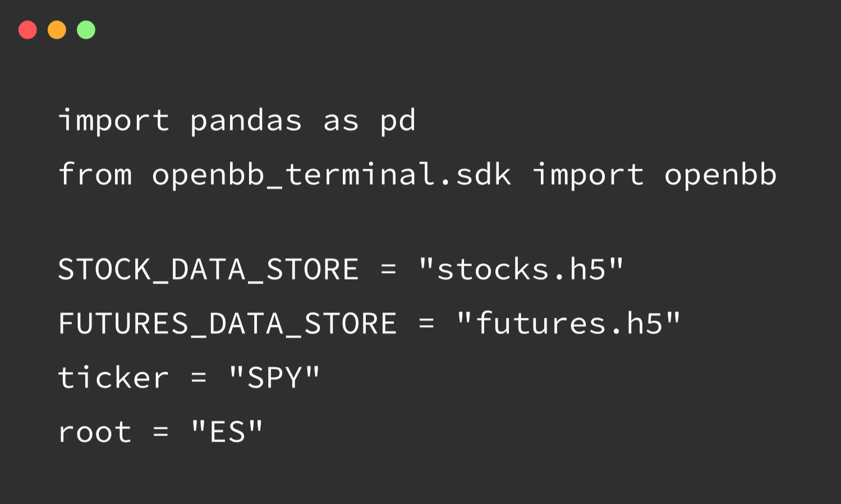Click the red close dot
The height and width of the screenshot is (504, 841).
point(27,30)
